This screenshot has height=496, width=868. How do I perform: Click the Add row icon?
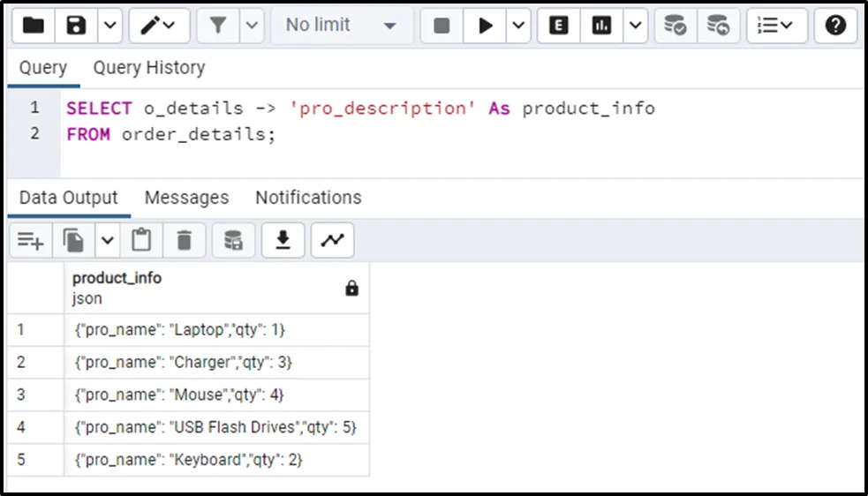tap(31, 240)
